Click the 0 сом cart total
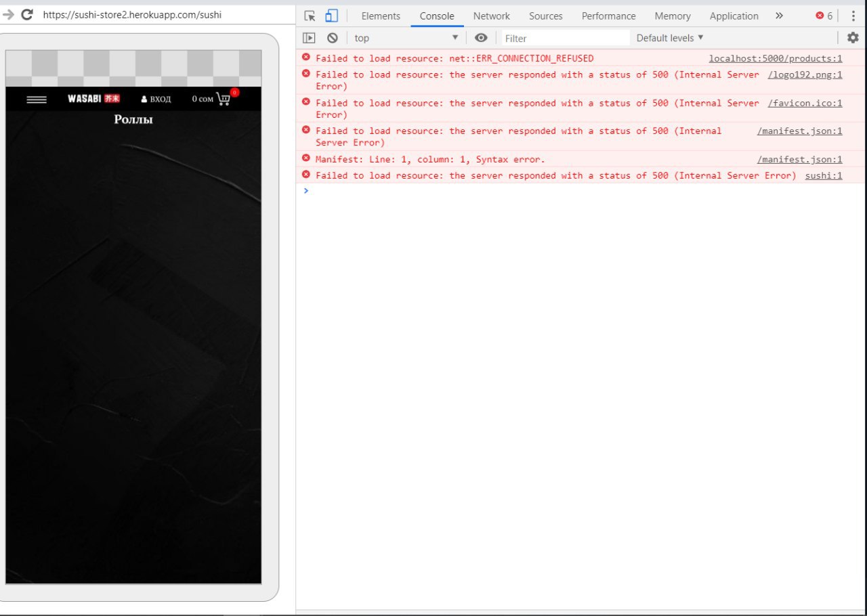Viewport: 867px width, 616px height. click(203, 100)
